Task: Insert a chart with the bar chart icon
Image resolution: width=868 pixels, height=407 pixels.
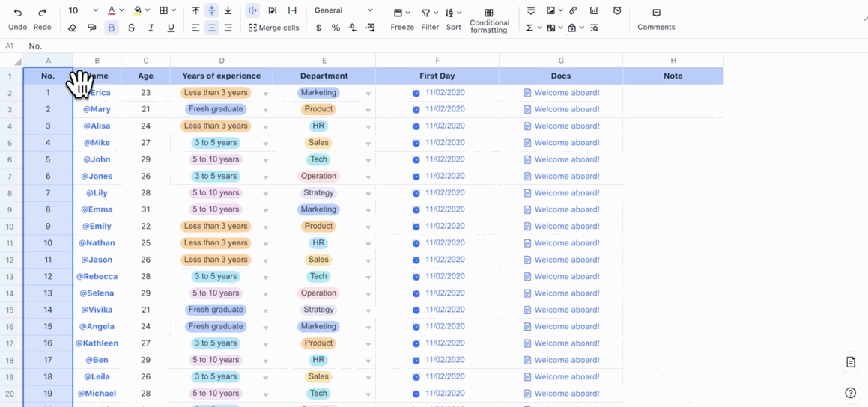Action: pyautogui.click(x=594, y=11)
